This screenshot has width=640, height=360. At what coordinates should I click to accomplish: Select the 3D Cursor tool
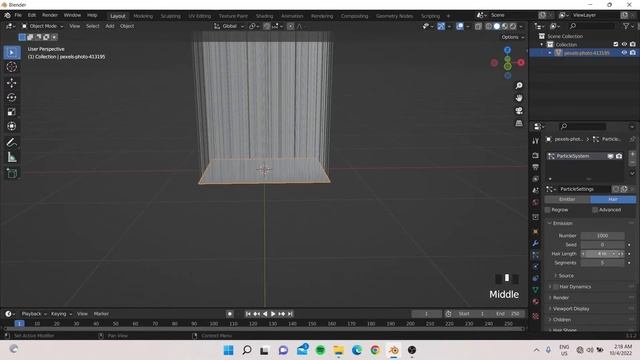(x=11, y=67)
